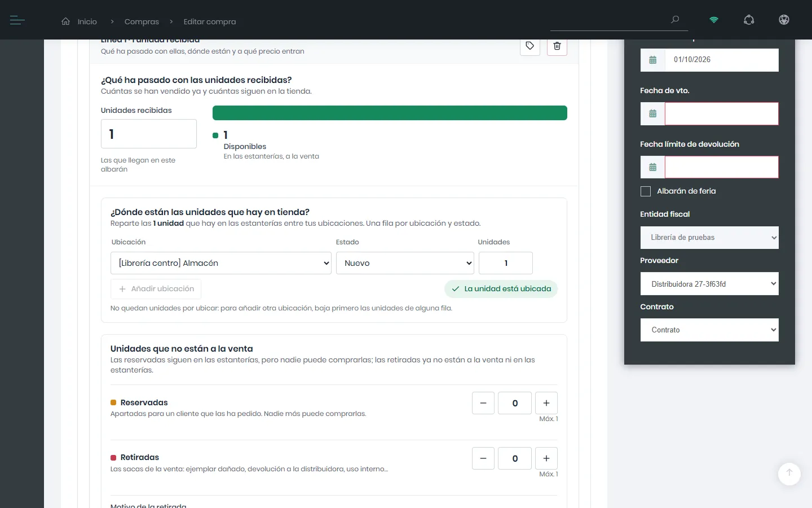The image size is (812, 508).
Task: Go to Inicio in breadcrumb
Action: (x=87, y=21)
